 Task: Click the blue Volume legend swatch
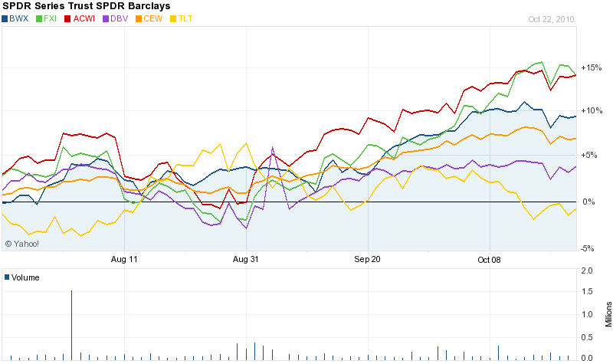(x=7, y=277)
